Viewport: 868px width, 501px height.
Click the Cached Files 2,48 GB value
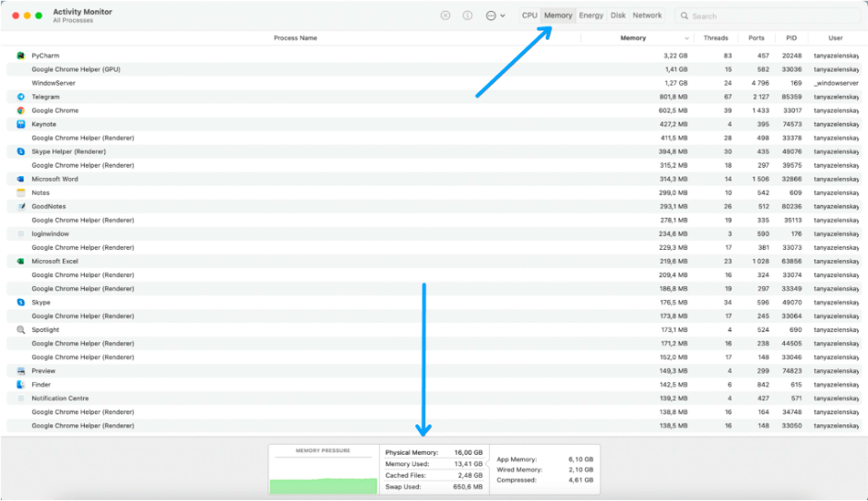click(470, 475)
